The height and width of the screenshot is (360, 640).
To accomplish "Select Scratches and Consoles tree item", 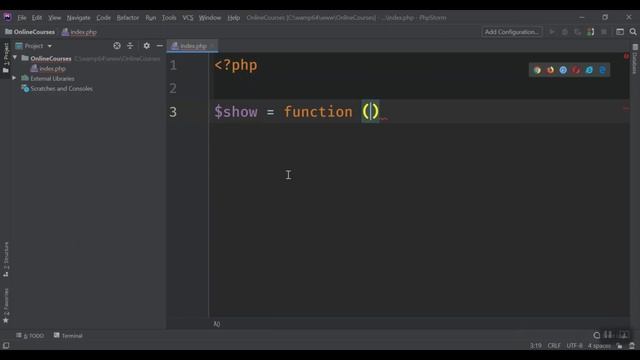I will [x=57, y=88].
